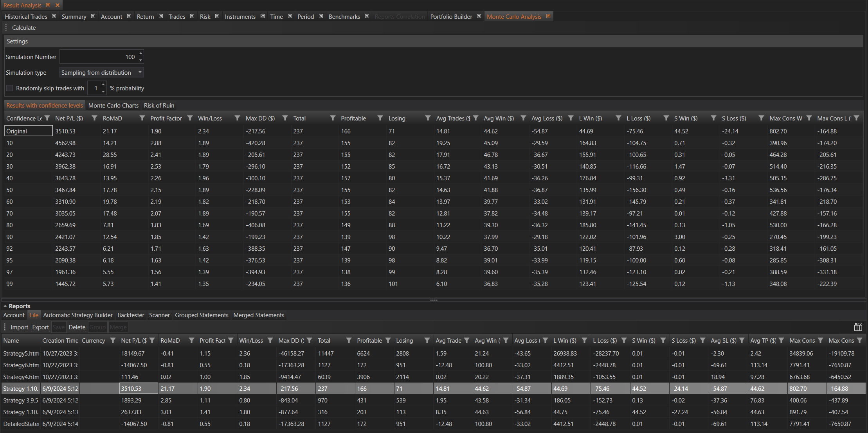Image resolution: width=868 pixels, height=433 pixels.
Task: Select the Strategy5.htm report row
Action: (21, 353)
